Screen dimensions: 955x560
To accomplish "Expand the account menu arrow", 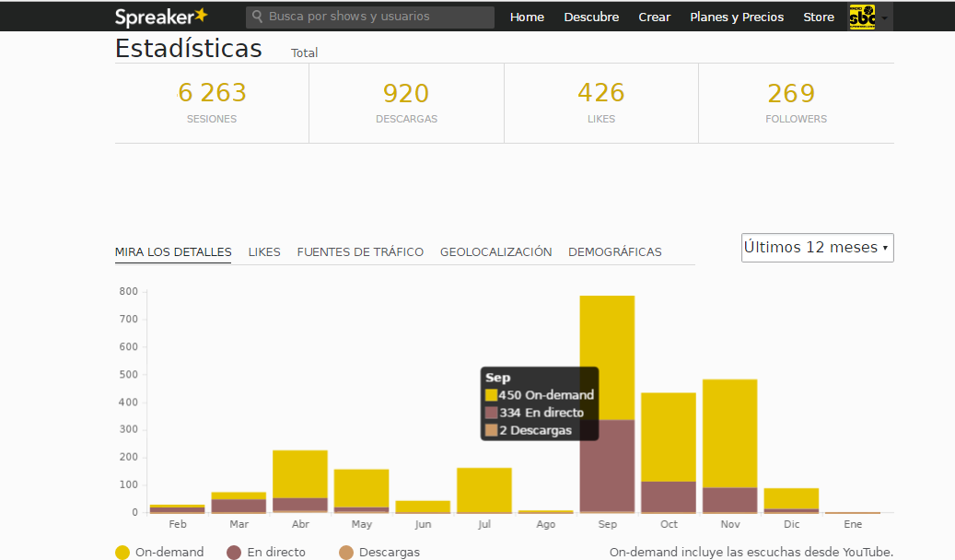I will click(885, 17).
